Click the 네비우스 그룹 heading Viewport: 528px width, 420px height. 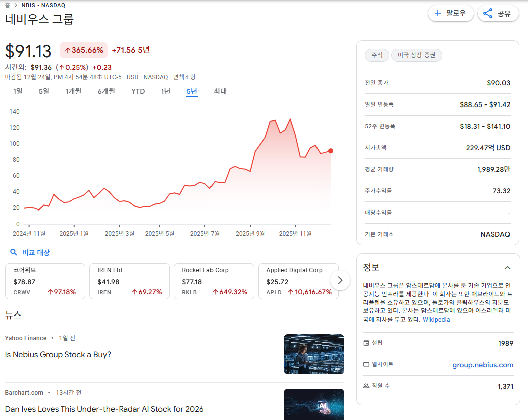[x=39, y=19]
